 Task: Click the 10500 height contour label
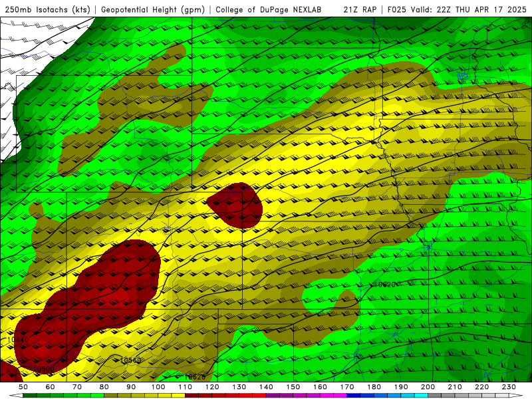pos(43,369)
